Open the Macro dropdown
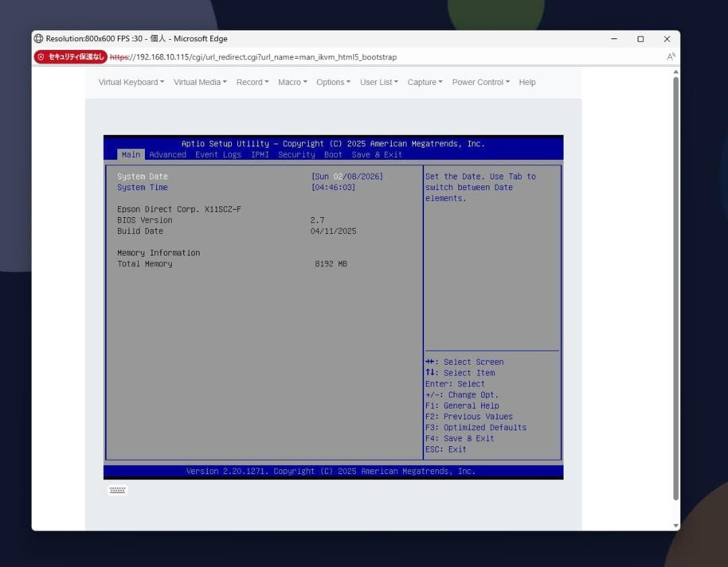This screenshot has width=728, height=567. click(x=292, y=82)
